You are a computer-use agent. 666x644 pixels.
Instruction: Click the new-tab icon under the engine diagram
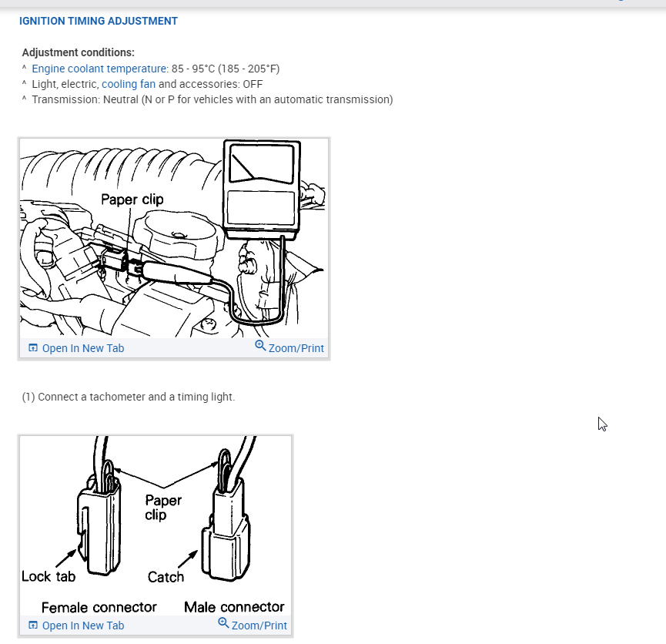32,348
